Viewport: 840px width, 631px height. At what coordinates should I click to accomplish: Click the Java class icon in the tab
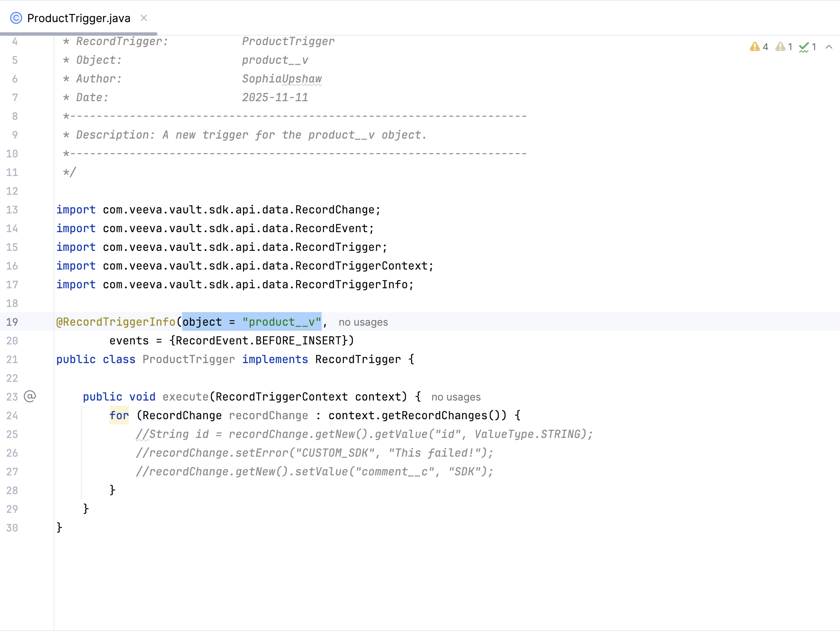(x=16, y=18)
